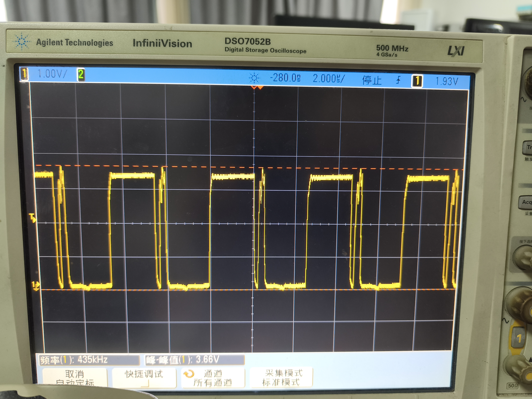Viewport: 532px width, 399px height.
Task: Click the circular arrow on 通道 softkey
Action: tap(189, 374)
